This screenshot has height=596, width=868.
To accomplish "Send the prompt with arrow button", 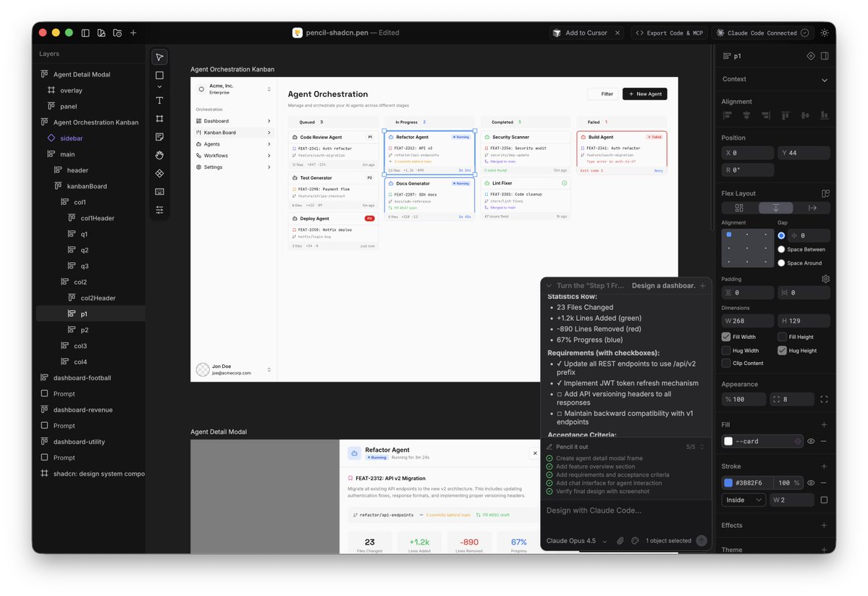I will (701, 541).
